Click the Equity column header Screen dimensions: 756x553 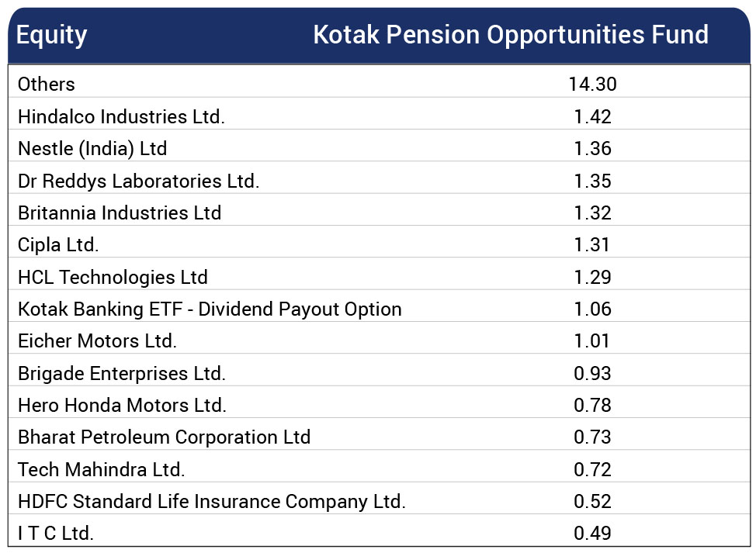51,35
